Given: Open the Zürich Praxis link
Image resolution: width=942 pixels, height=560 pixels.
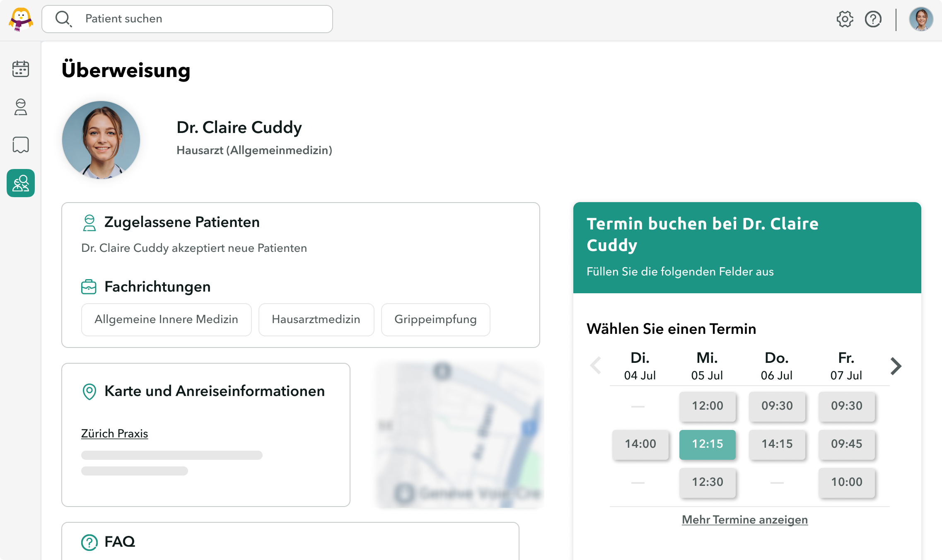Looking at the screenshot, I should pyautogui.click(x=114, y=434).
